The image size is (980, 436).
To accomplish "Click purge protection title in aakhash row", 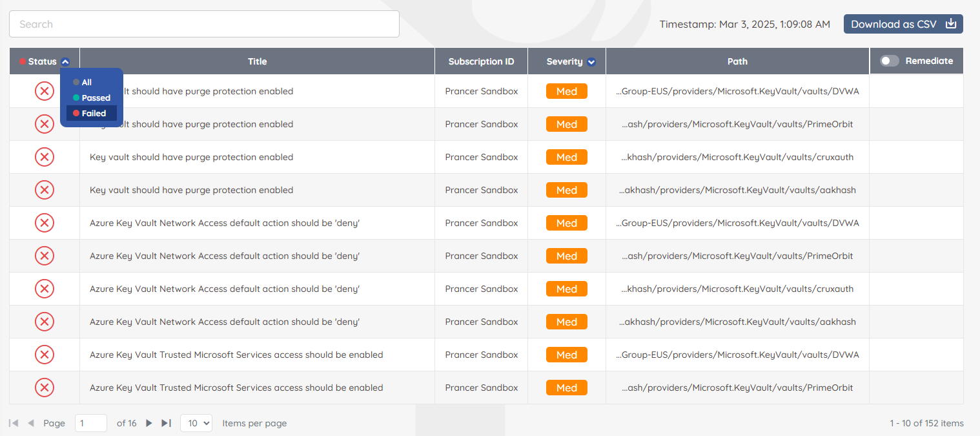I will [191, 190].
